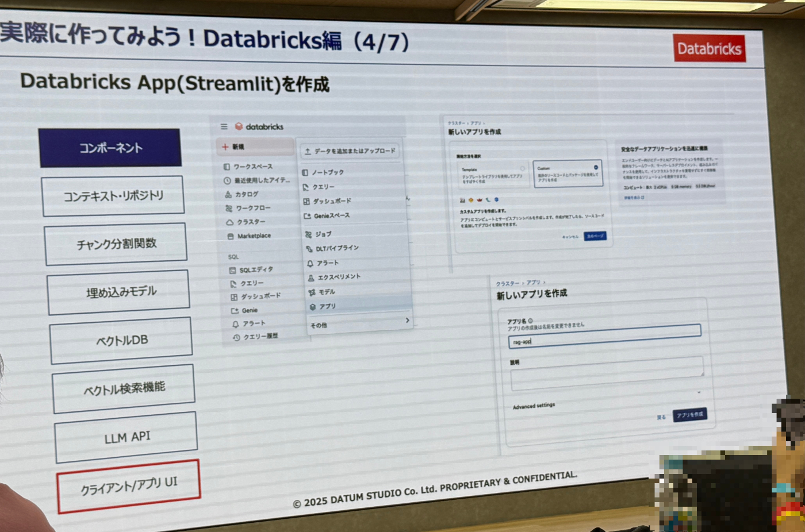
Task: Click the sidebar アラート bell icon
Action: click(x=235, y=324)
